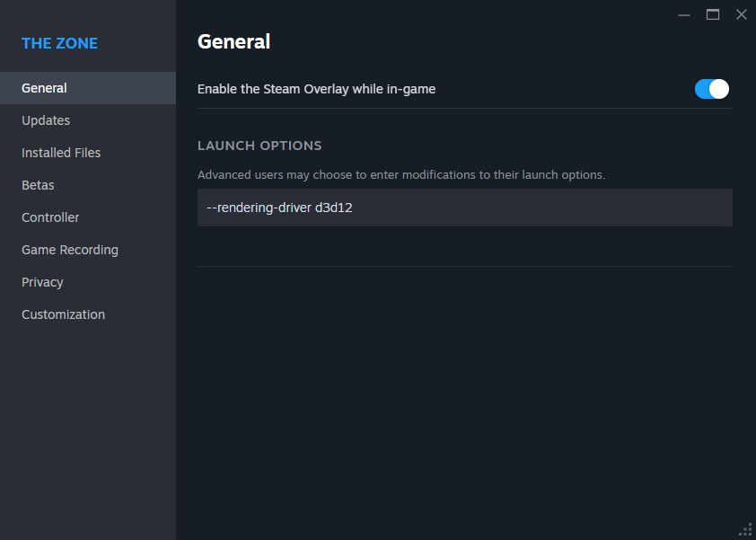
Task: Click the d3d12 word in launch options
Action: pos(333,208)
